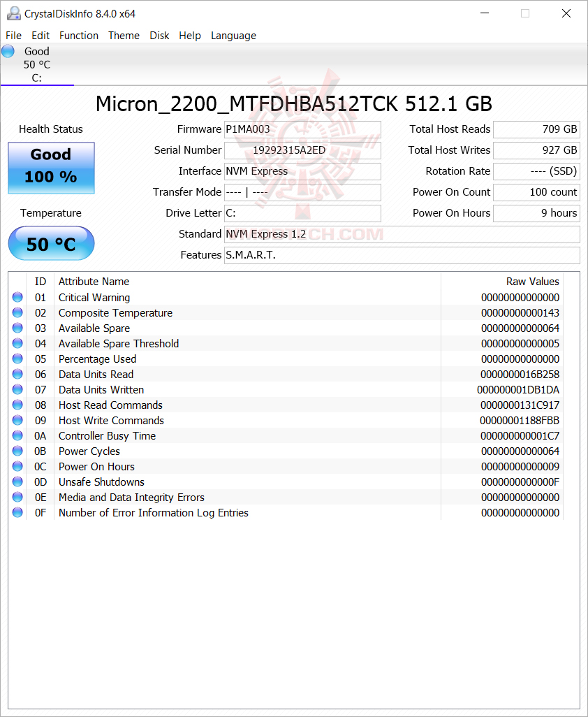The image size is (588, 717).
Task: Click the Total Host Reads value 709 GB
Action: tap(536, 129)
